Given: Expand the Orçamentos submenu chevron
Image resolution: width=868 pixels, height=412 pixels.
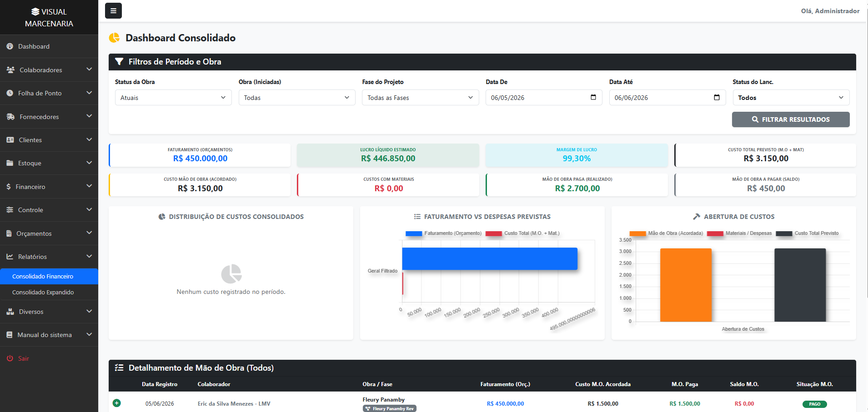Looking at the screenshot, I should tap(89, 233).
